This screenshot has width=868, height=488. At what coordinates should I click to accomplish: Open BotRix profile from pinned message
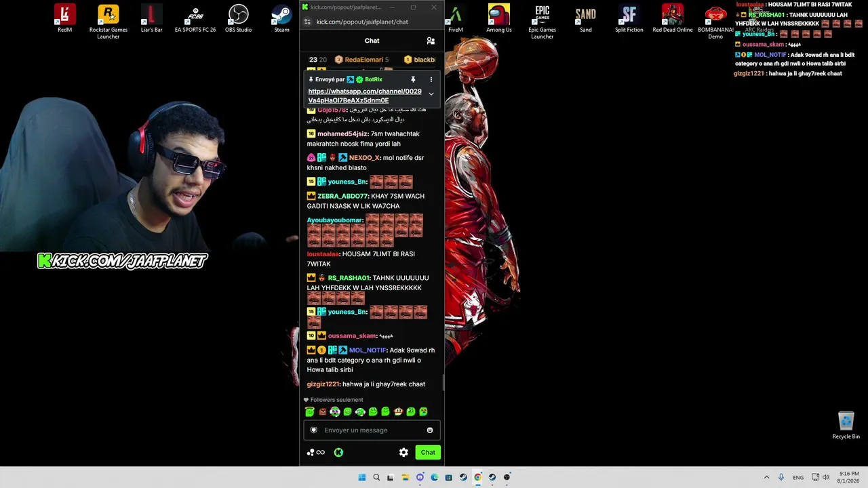(374, 79)
